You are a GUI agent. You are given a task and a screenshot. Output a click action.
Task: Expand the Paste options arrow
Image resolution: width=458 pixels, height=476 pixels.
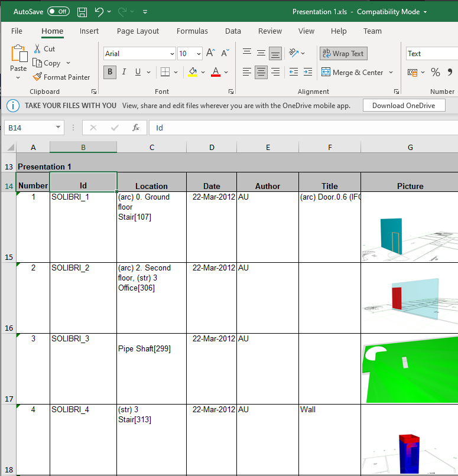[x=18, y=78]
